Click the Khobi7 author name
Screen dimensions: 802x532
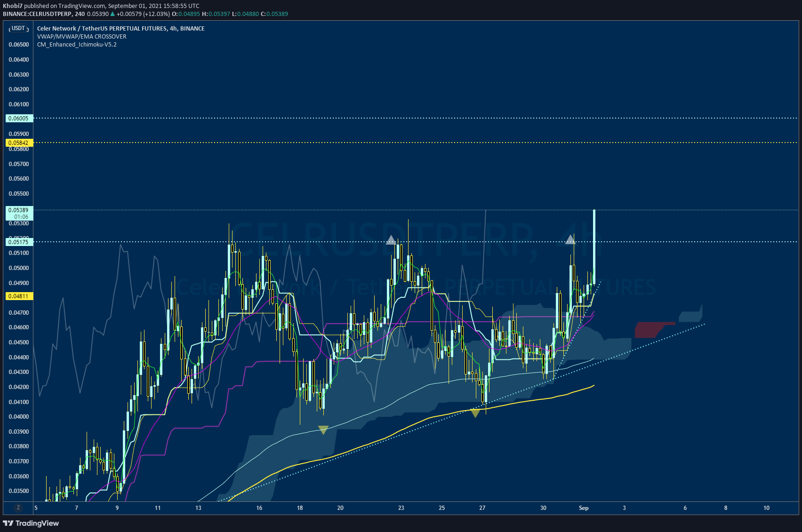tap(13, 6)
